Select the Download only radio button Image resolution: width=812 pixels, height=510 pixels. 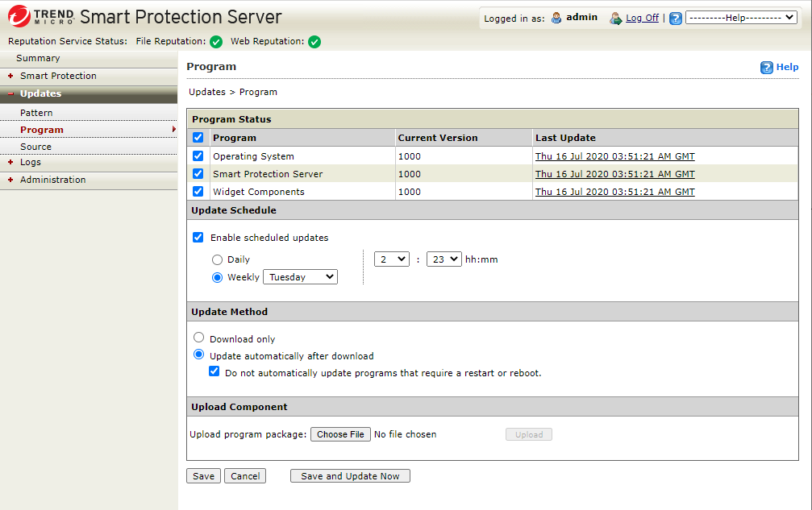click(199, 338)
